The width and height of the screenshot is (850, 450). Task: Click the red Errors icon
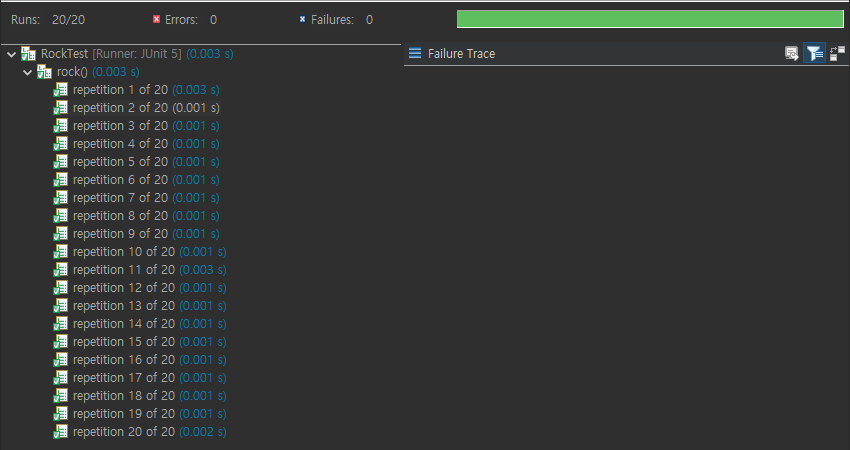point(156,20)
